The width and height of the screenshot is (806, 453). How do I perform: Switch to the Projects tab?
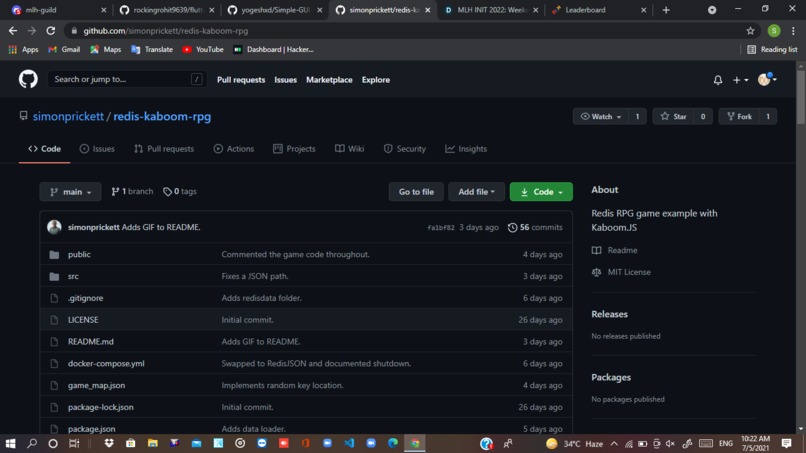pos(295,149)
